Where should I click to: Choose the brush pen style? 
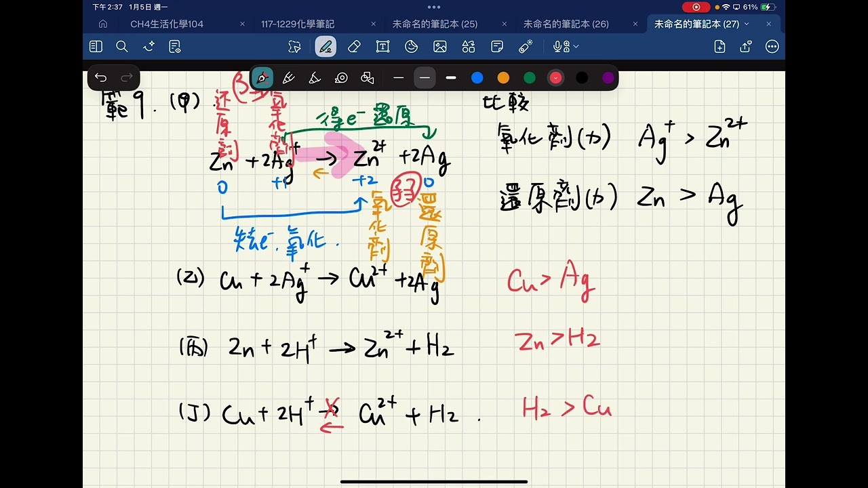click(x=314, y=78)
